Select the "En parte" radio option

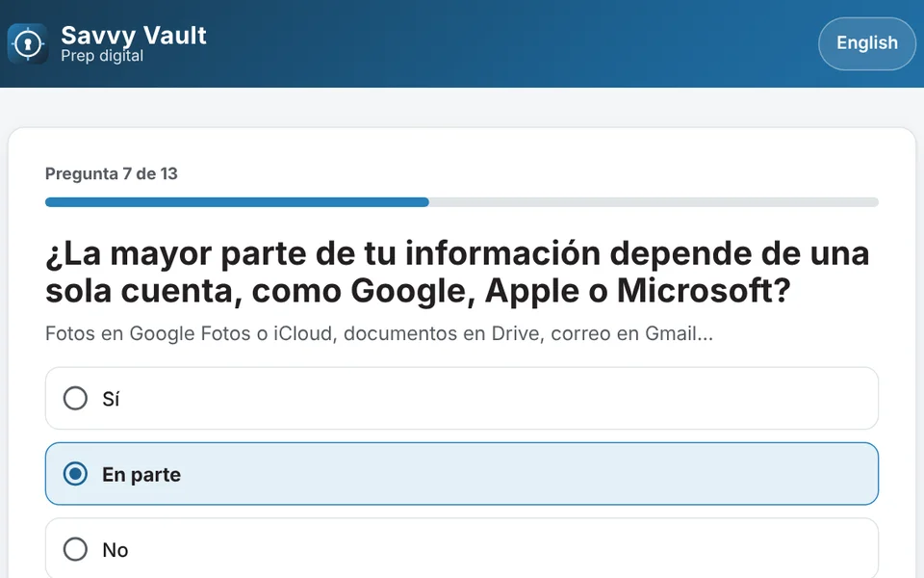pos(461,474)
